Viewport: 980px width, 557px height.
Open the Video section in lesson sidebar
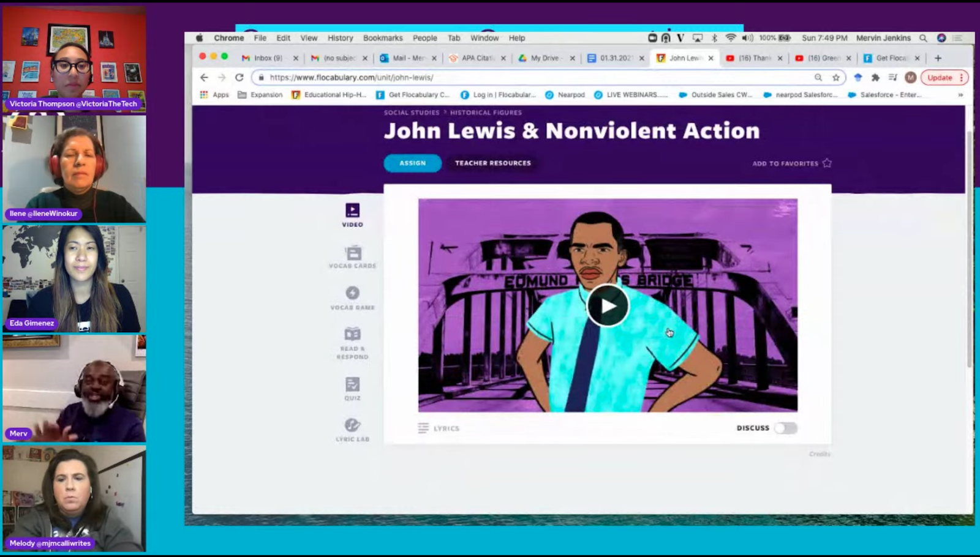click(x=352, y=215)
